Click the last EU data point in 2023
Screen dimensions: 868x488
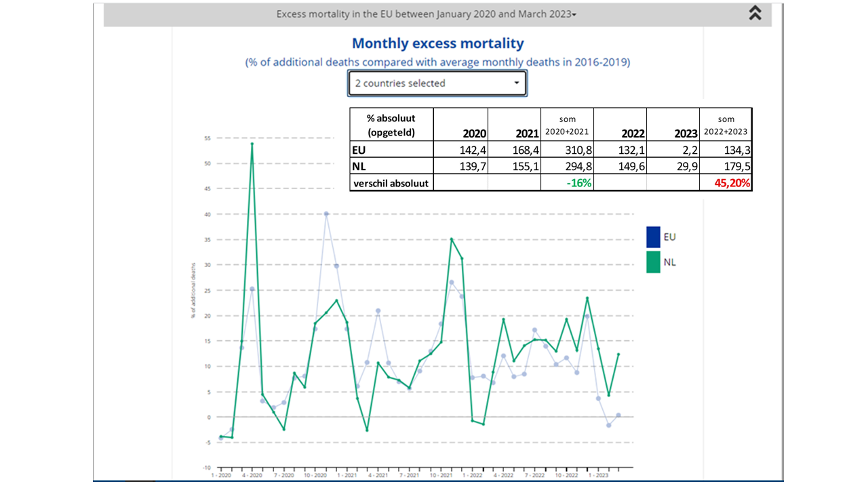(618, 415)
